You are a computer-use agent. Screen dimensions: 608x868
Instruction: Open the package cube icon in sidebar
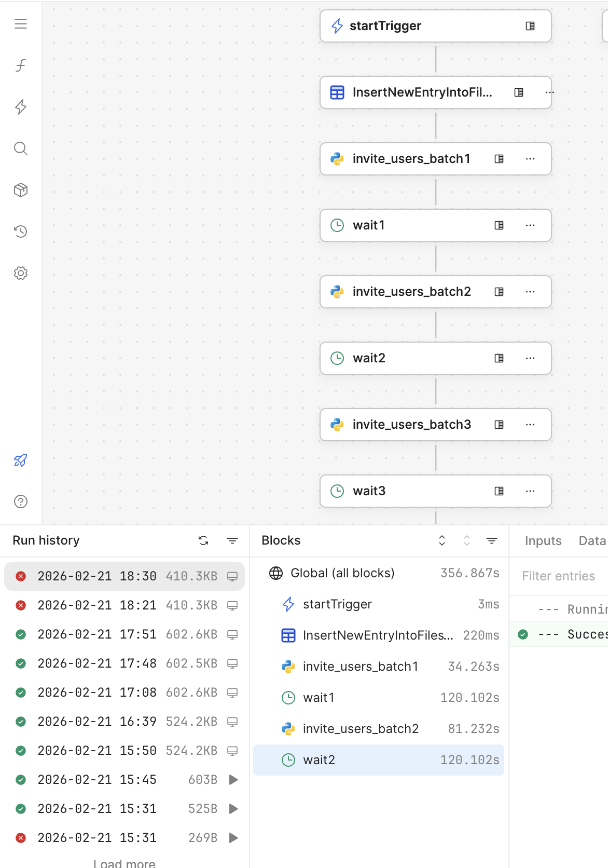pos(21,190)
